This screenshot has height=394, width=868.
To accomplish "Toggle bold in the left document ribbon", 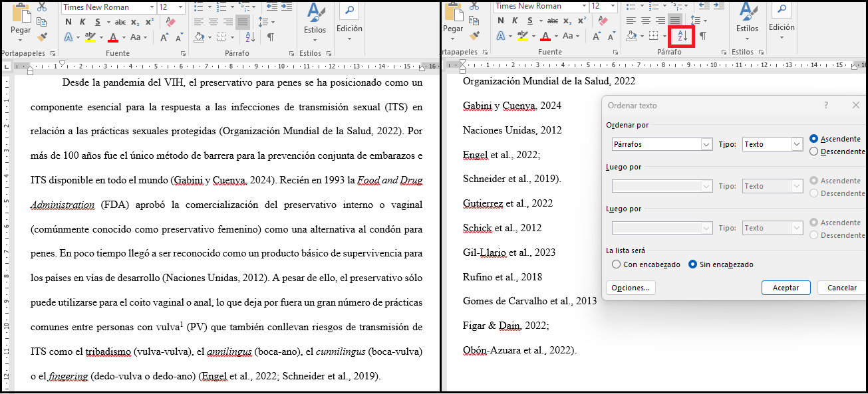I will click(x=68, y=22).
